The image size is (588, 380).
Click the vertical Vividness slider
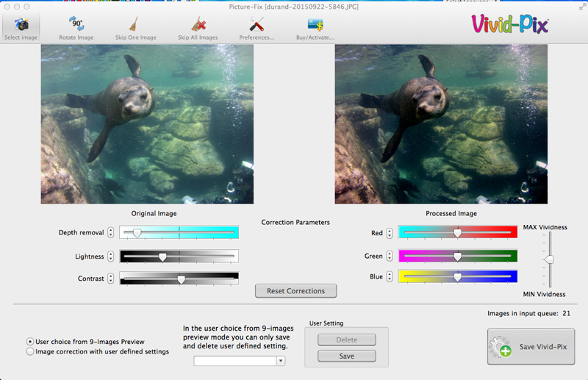(548, 259)
